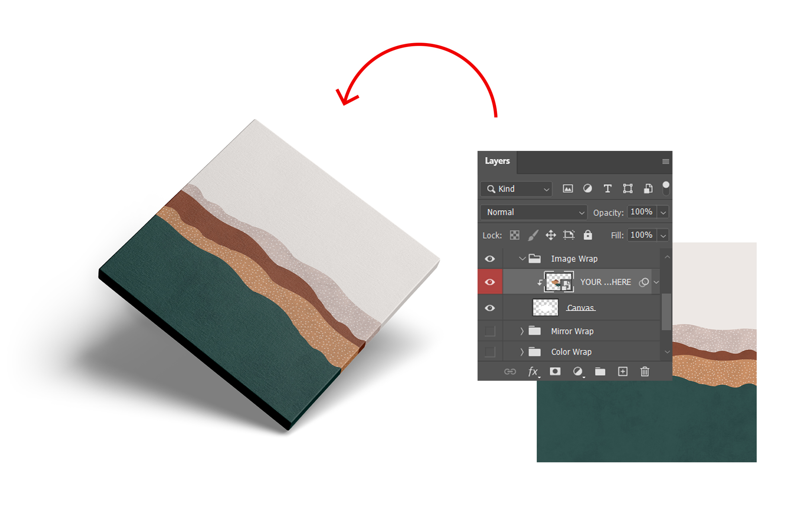This screenshot has height=532, width=798.
Task: Create a new group folder icon
Action: coord(600,372)
